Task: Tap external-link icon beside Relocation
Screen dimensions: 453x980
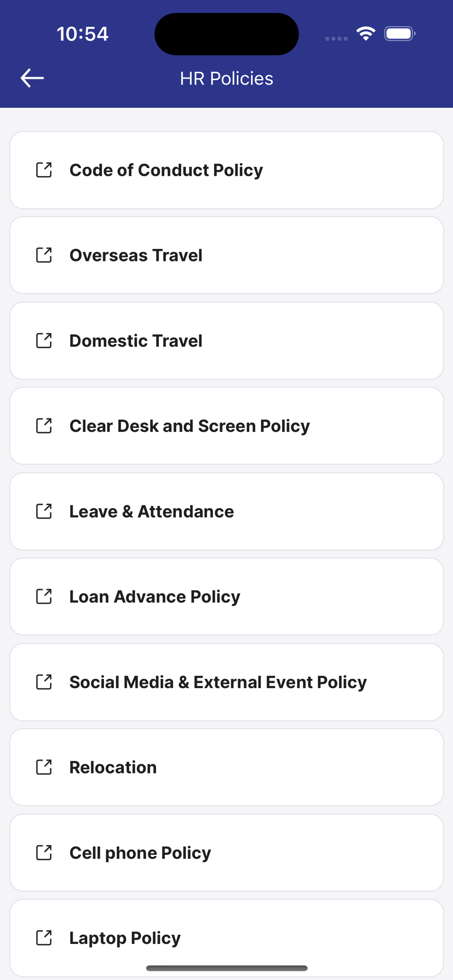Action: coord(44,767)
